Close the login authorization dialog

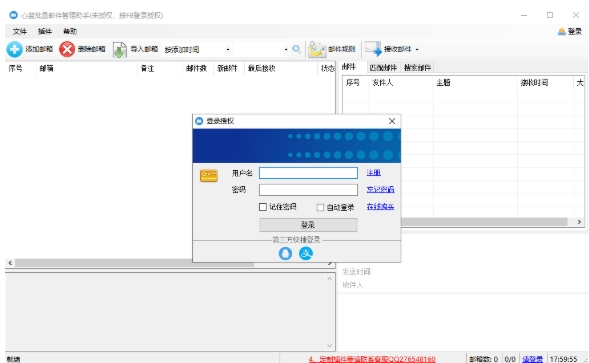click(x=392, y=121)
